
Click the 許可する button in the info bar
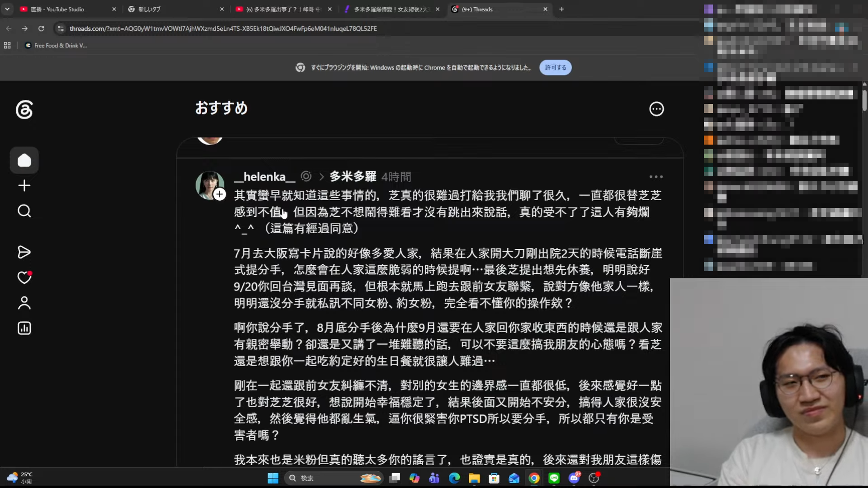(x=556, y=67)
